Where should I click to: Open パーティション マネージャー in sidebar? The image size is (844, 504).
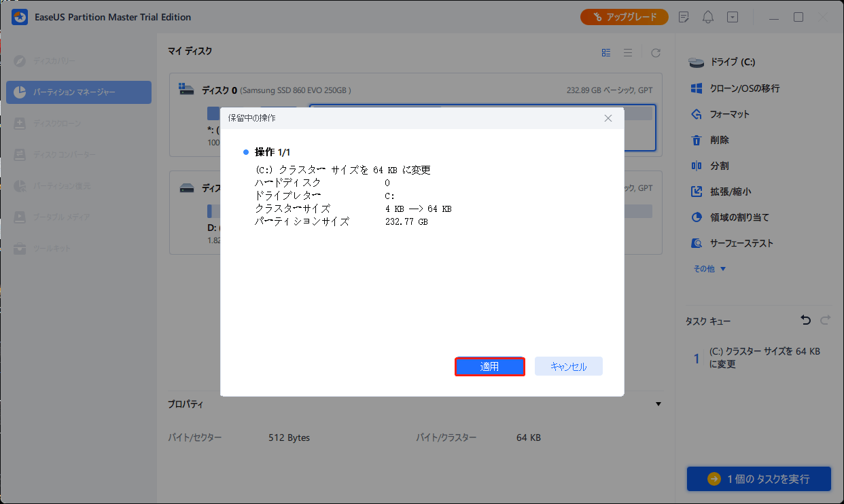tap(79, 92)
